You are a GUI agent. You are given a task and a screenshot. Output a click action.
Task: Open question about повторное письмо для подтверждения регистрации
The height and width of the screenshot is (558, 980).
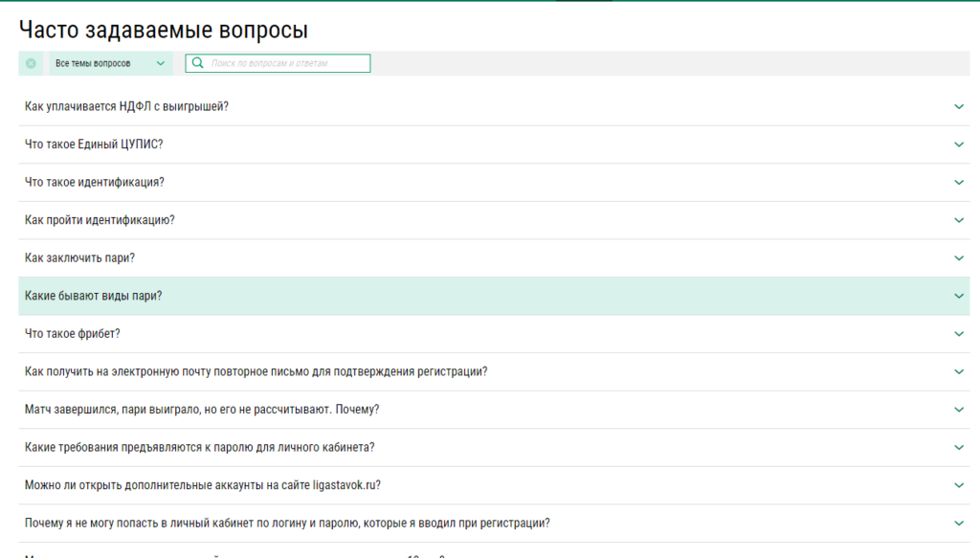coord(494,371)
